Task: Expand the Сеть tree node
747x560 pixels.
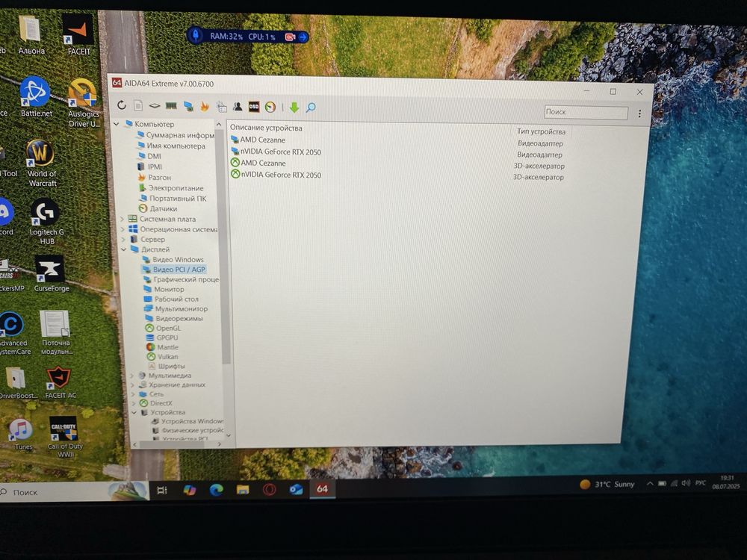Action: tap(133, 393)
